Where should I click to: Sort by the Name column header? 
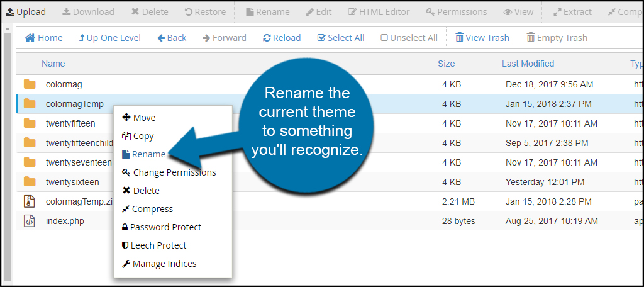pyautogui.click(x=53, y=64)
